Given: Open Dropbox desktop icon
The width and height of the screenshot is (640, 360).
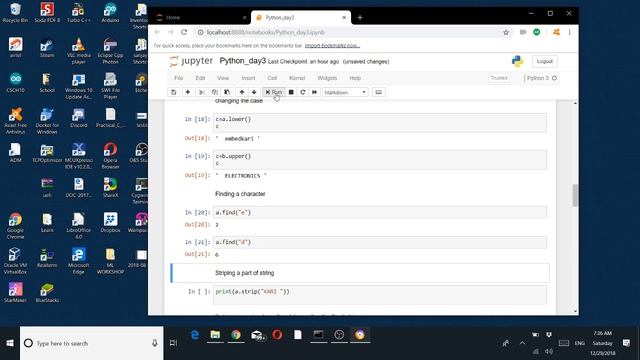Looking at the screenshot, I should coord(110,222).
